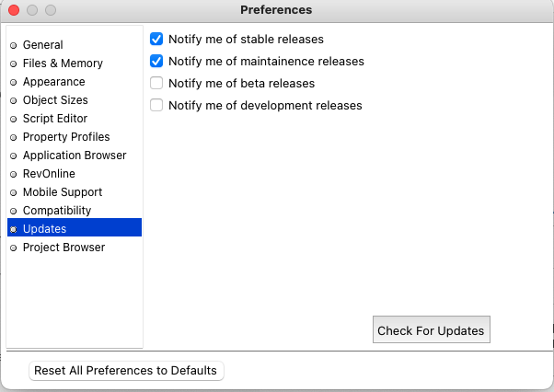This screenshot has height=392, width=554.
Task: Select the Compatibility section
Action: 56,211
